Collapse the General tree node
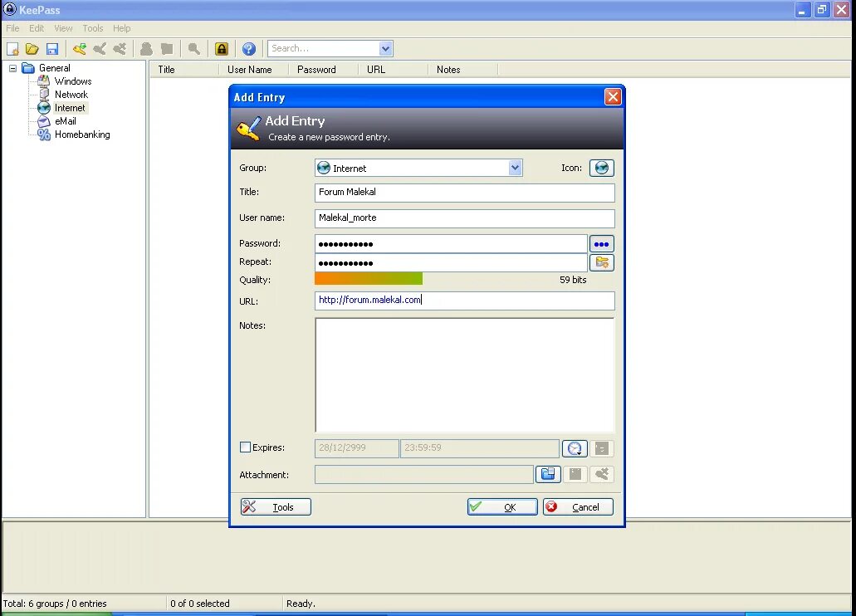856x616 pixels. coord(12,68)
